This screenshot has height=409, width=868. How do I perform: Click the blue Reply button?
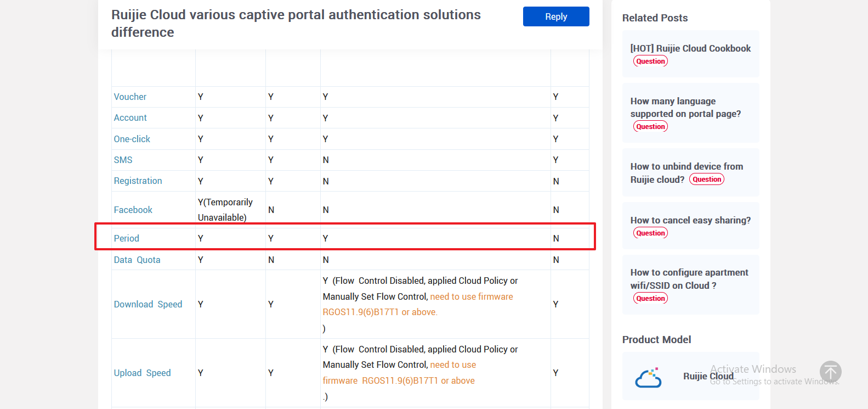click(x=556, y=16)
